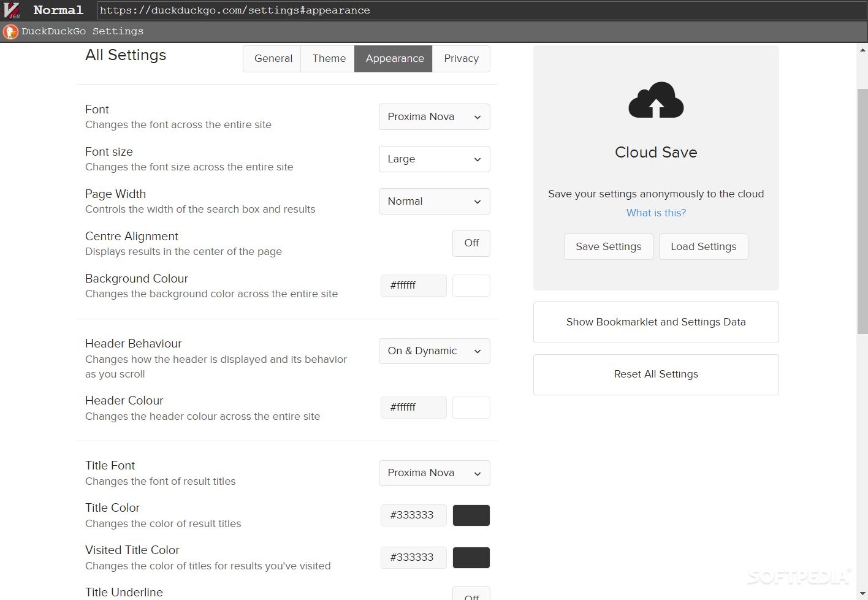Click Show Bookmarklet and Settings Data
The image size is (868, 600).
656,322
